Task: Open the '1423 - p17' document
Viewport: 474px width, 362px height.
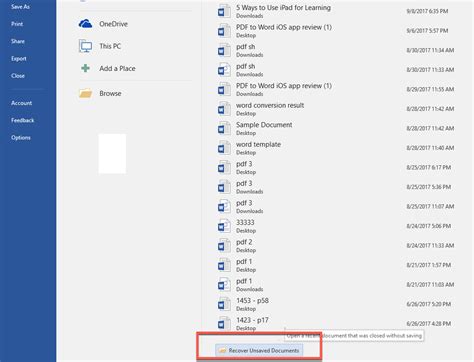Action: coord(337,324)
